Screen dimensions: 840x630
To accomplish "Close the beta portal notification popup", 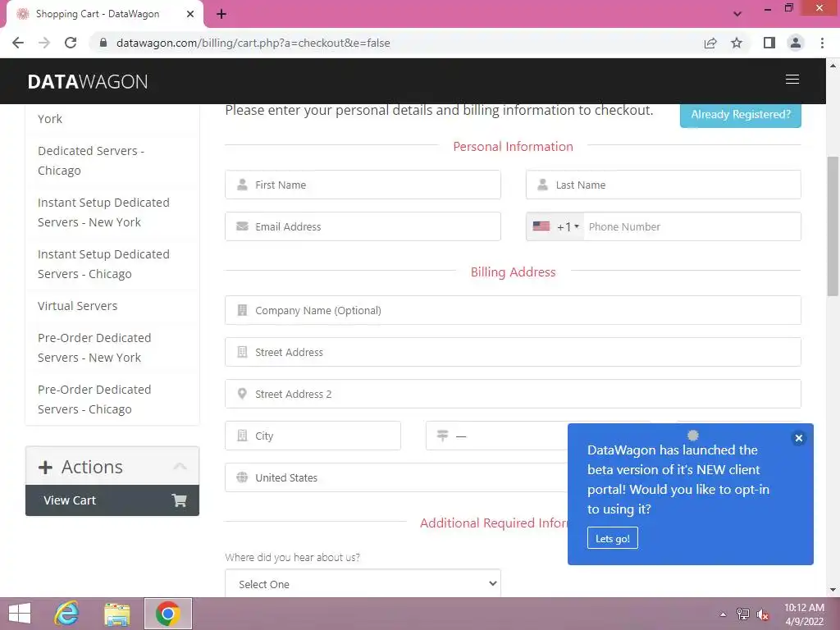I will [x=798, y=438].
